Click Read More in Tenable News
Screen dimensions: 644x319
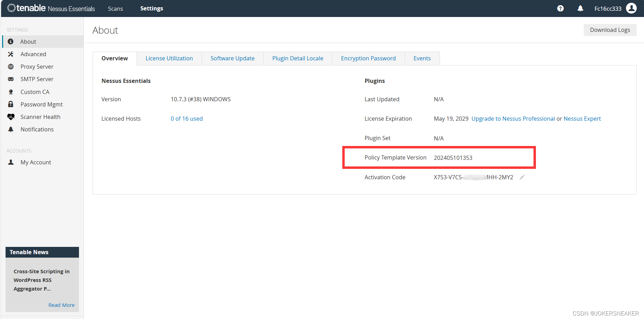[x=61, y=305]
